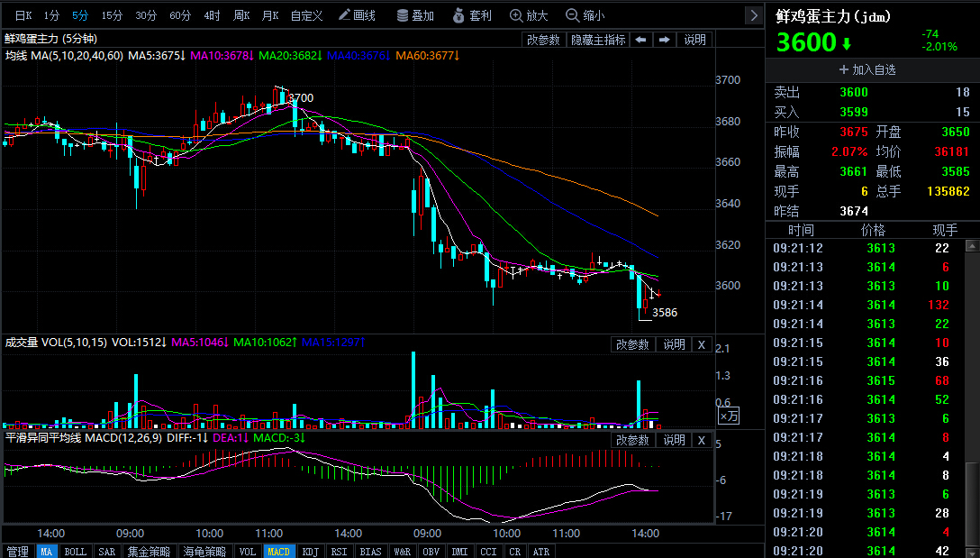980x558 pixels.
Task: Click the right arrow indicator button
Action: coord(665,40)
